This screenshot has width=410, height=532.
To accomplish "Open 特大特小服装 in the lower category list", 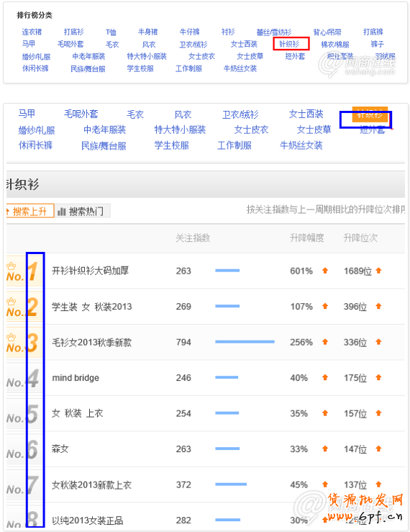I will pyautogui.click(x=180, y=130).
